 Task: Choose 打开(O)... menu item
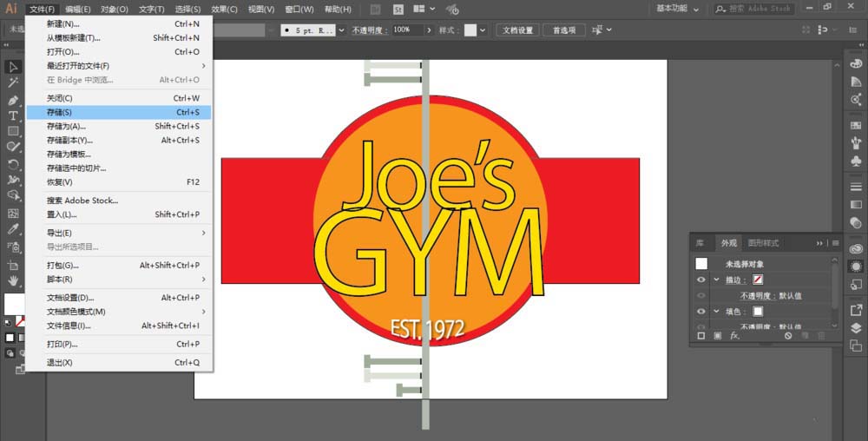[119, 51]
